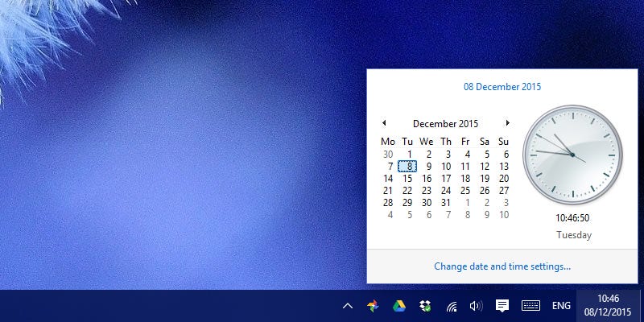Select December 17 in calendar

(446, 179)
